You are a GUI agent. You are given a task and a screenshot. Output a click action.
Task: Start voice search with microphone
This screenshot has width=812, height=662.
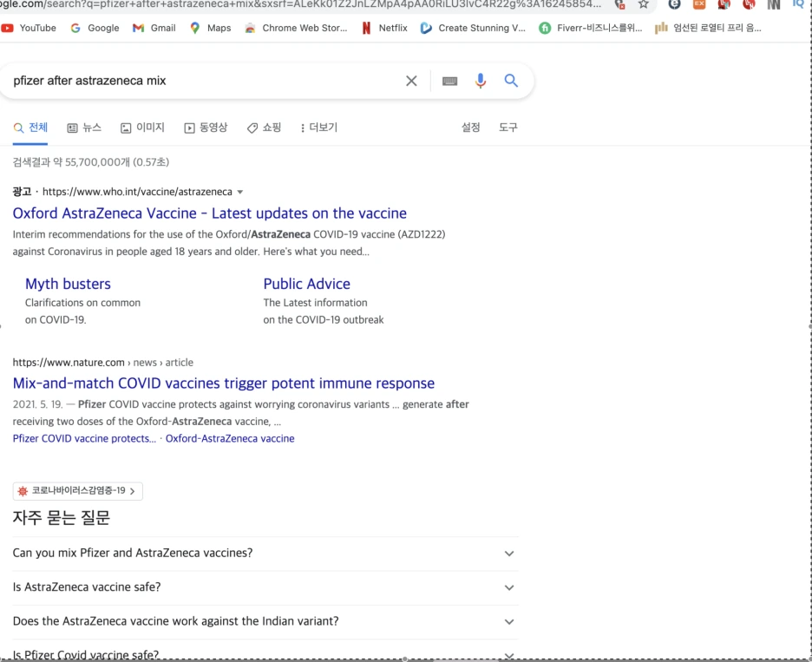click(481, 81)
